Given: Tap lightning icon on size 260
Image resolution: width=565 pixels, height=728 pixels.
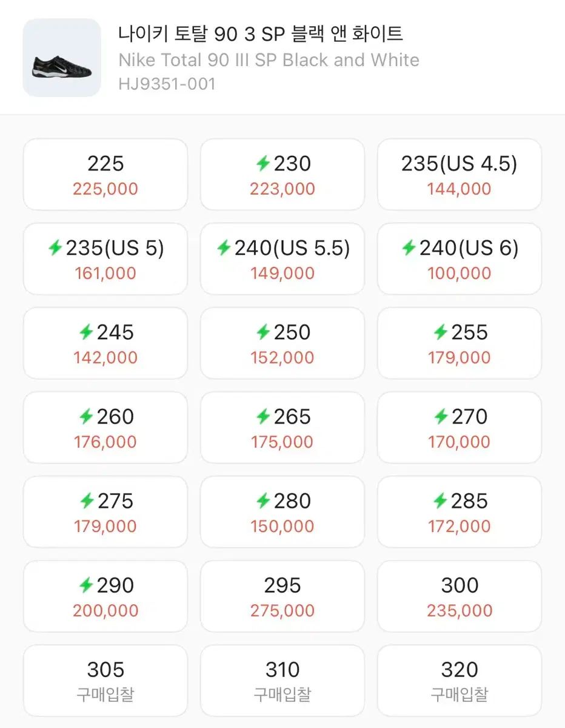Looking at the screenshot, I should (86, 416).
